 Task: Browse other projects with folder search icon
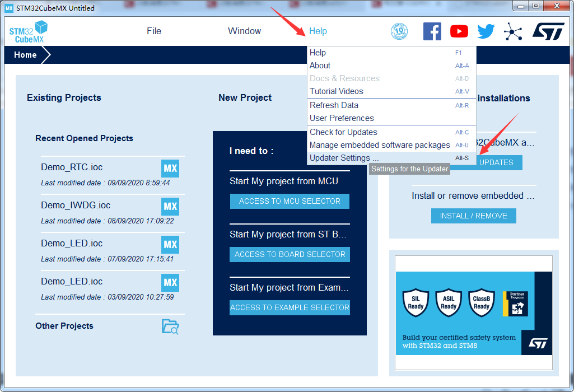170,326
